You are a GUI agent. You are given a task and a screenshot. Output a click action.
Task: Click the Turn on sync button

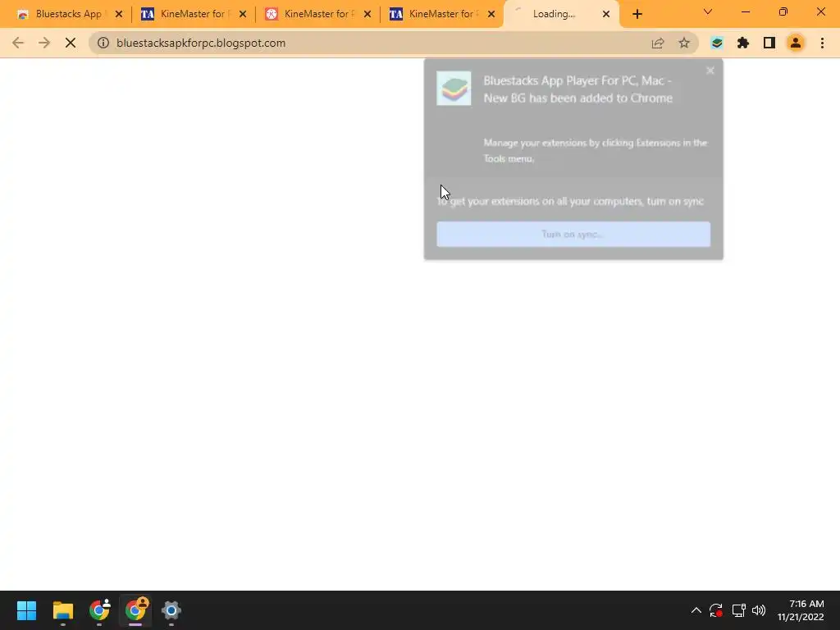click(573, 234)
